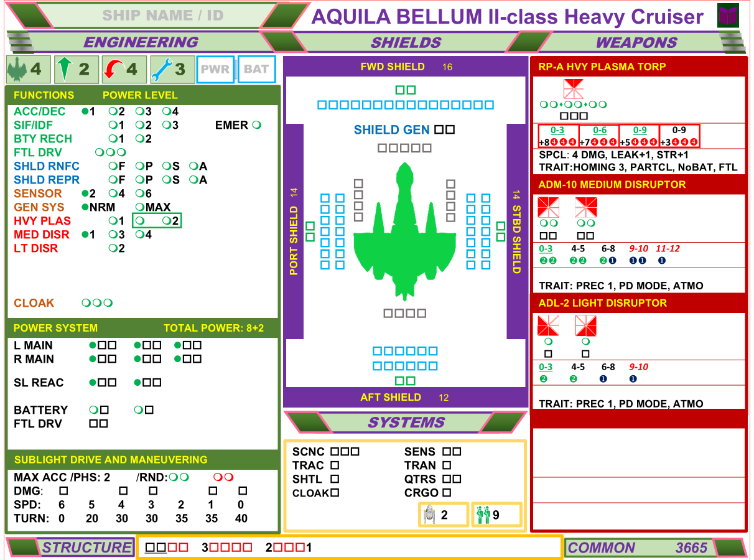This screenshot has height=560, width=754.
Task: Select the red curved turn arrow icon
Action: click(x=113, y=69)
